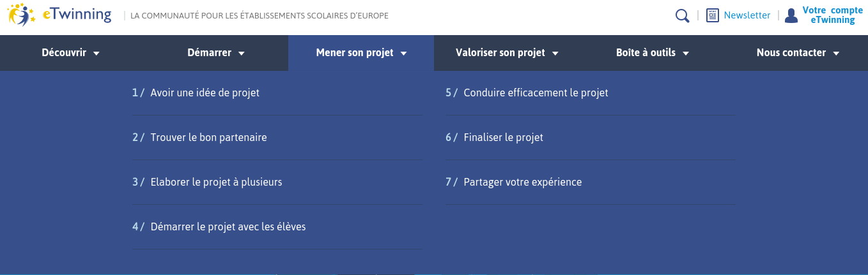Click the user account silhouette icon
Viewport: 868px width, 275px height.
pyautogui.click(x=791, y=15)
